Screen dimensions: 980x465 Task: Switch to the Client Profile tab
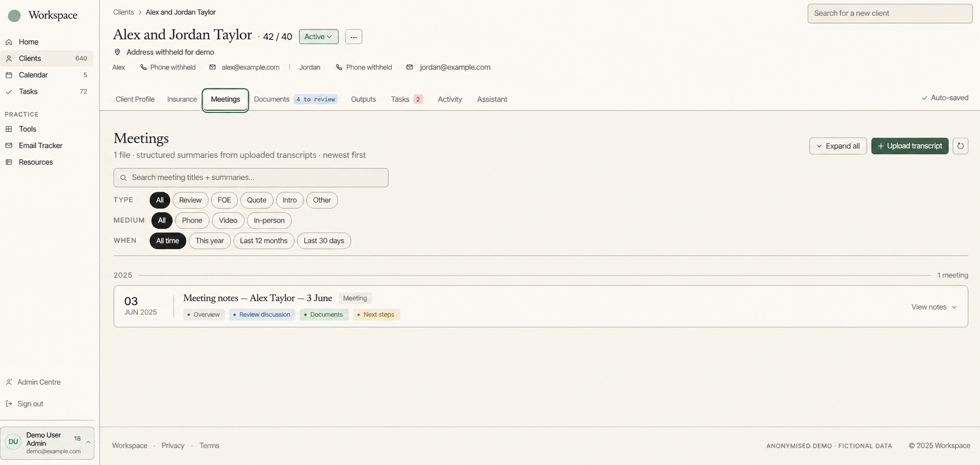point(135,100)
